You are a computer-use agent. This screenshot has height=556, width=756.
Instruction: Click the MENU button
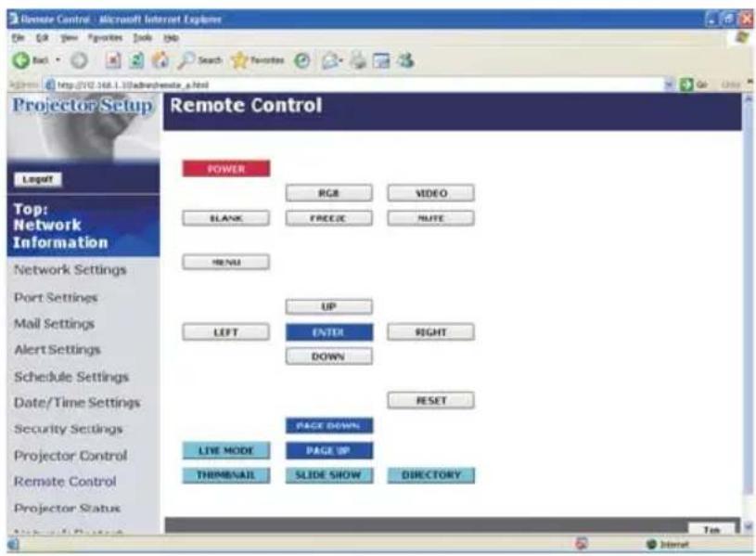pyautogui.click(x=226, y=262)
